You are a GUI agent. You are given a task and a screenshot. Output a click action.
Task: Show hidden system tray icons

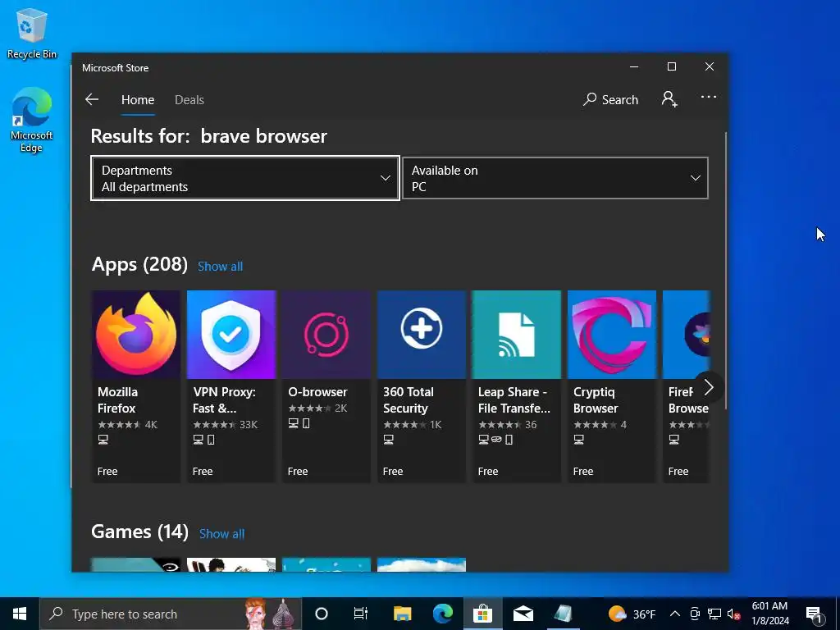pos(675,614)
